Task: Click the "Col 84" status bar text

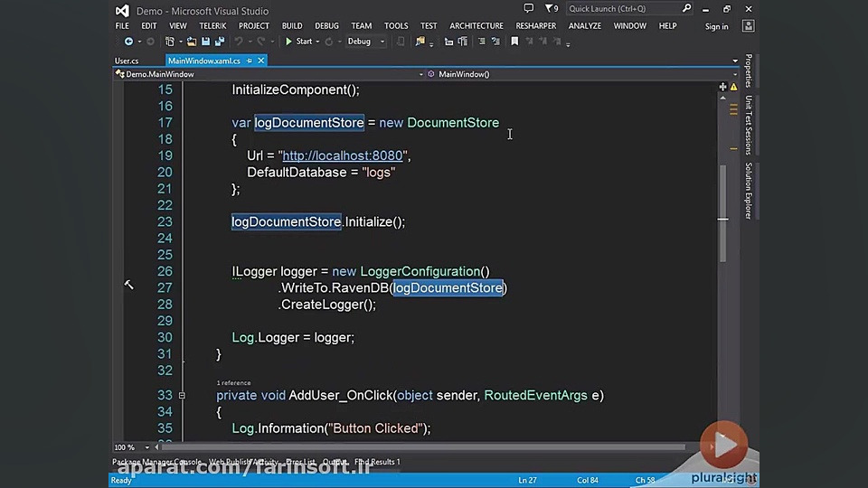Action: tap(588, 480)
